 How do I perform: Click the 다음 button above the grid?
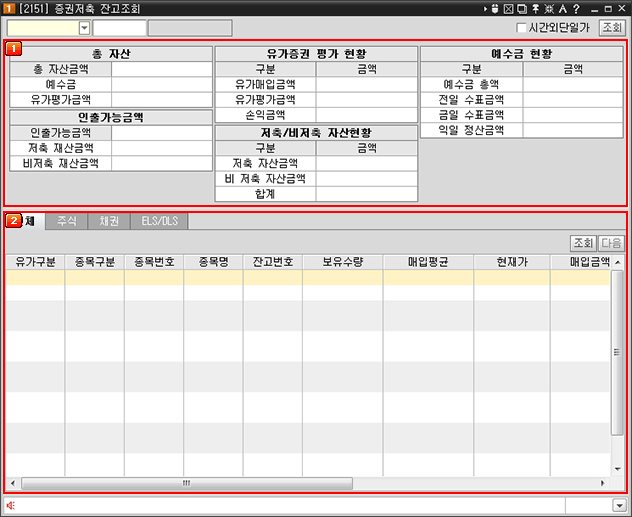[x=611, y=243]
